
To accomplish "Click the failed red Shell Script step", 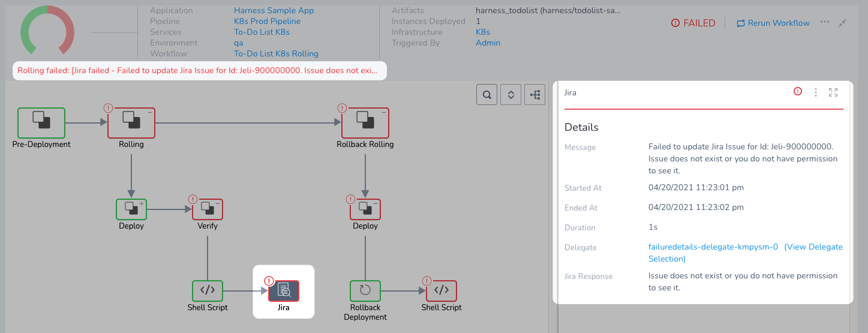I will coord(441,290).
